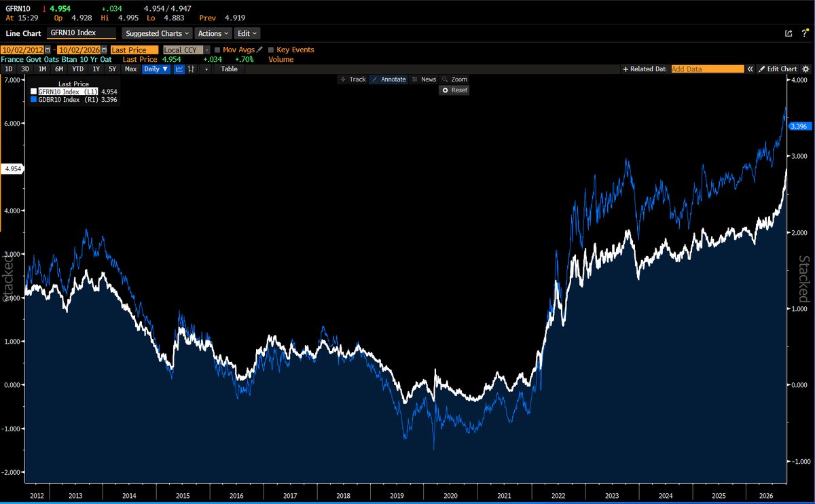
Task: Enable the Mov Avgs checkbox
Action: (217, 50)
